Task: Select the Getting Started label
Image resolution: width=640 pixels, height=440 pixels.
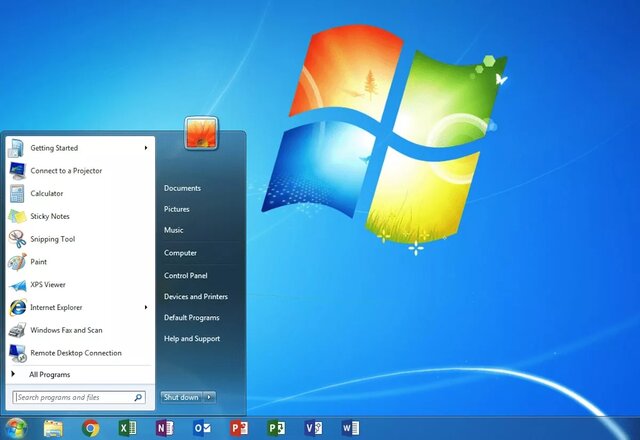Action: pos(54,148)
